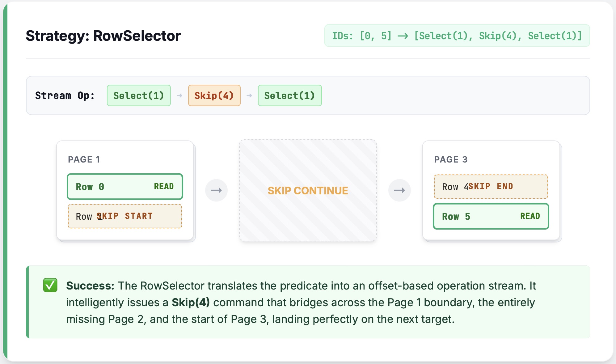This screenshot has width=616, height=364.
Task: Click small arrow between first Select(1) and Skip(4)
Action: click(179, 96)
